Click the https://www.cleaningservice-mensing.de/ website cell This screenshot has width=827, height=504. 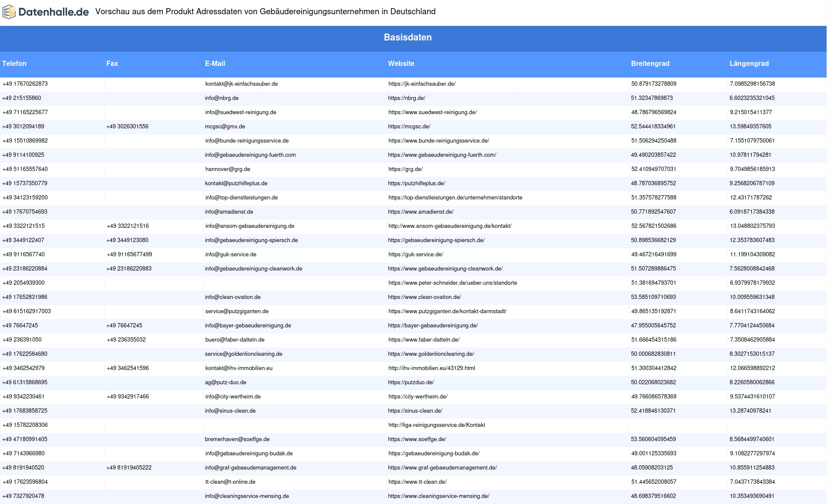(x=438, y=496)
